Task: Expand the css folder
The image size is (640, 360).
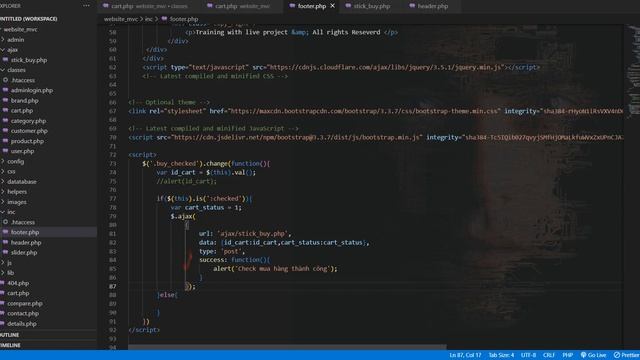Action: (11, 171)
